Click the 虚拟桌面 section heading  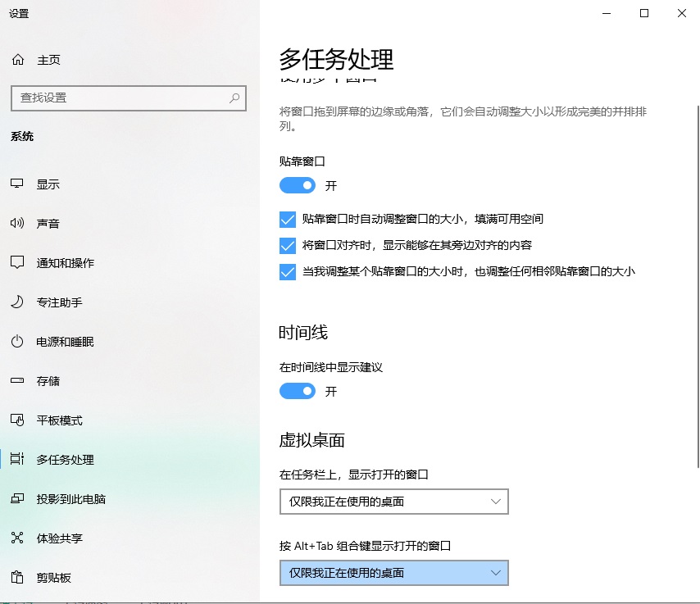(311, 440)
